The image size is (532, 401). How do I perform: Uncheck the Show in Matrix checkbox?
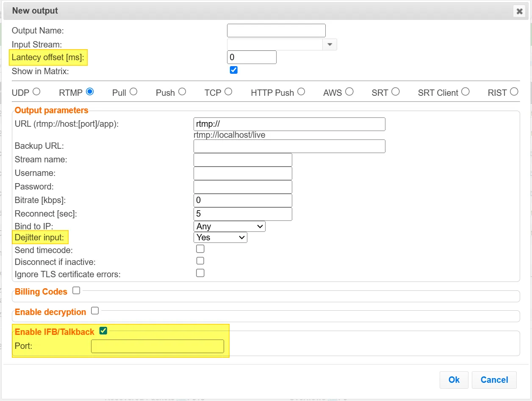[x=234, y=70]
